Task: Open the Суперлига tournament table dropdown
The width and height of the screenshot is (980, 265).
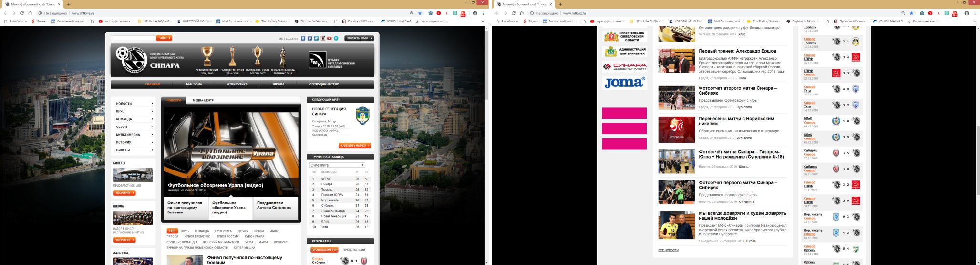Action: (x=337, y=165)
